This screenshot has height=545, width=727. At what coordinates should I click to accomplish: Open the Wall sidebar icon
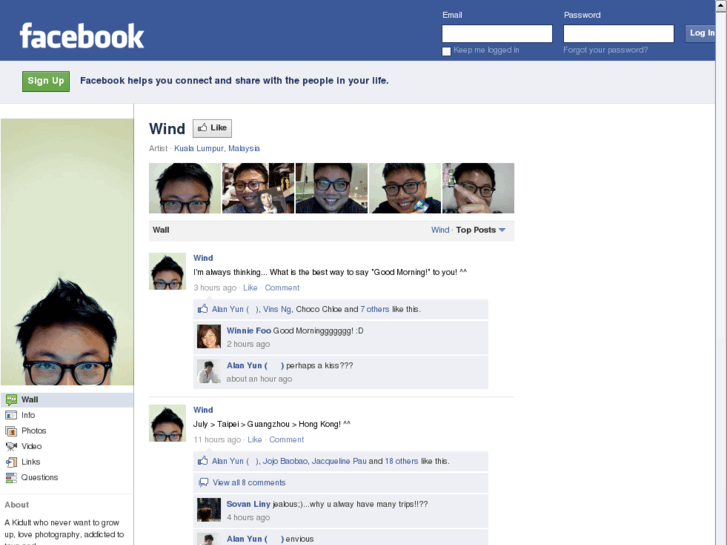click(x=11, y=399)
